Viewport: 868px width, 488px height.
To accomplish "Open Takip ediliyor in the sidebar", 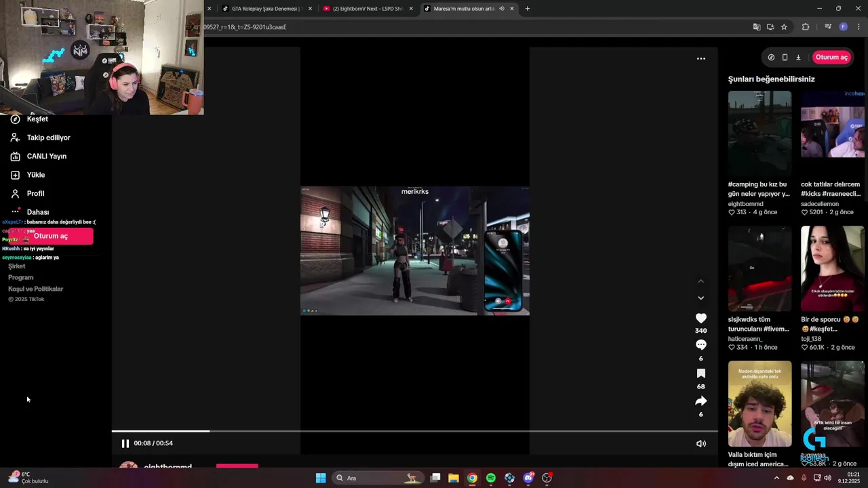I will [48, 138].
